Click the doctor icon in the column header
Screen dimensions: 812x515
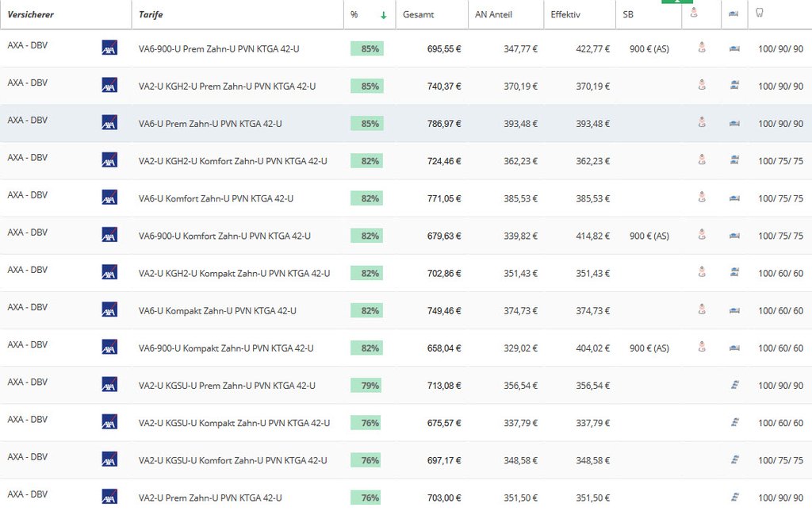point(694,13)
